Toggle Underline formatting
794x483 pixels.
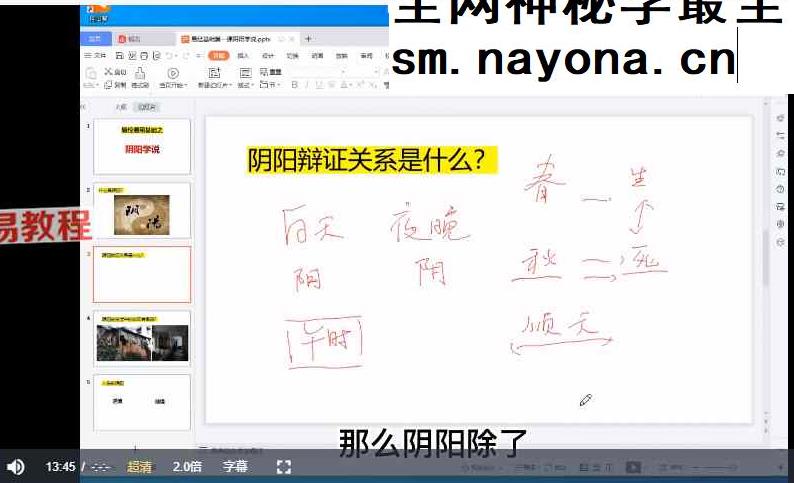coord(319,85)
